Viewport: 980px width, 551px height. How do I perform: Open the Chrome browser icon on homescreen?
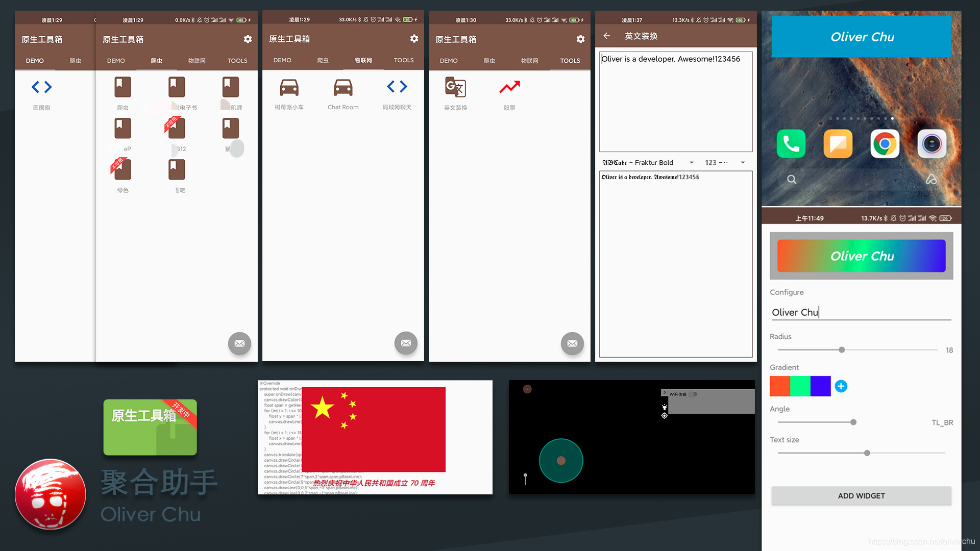[885, 143]
